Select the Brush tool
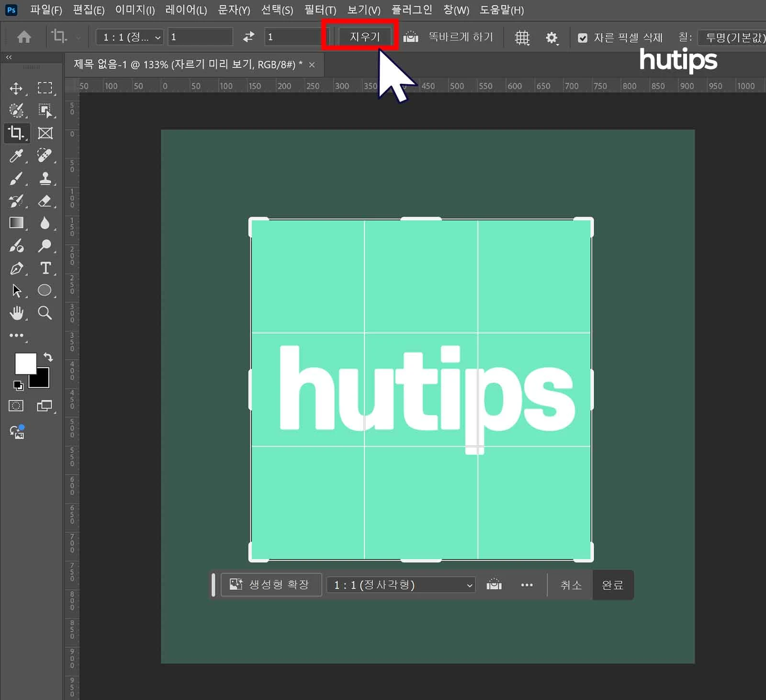 click(16, 178)
